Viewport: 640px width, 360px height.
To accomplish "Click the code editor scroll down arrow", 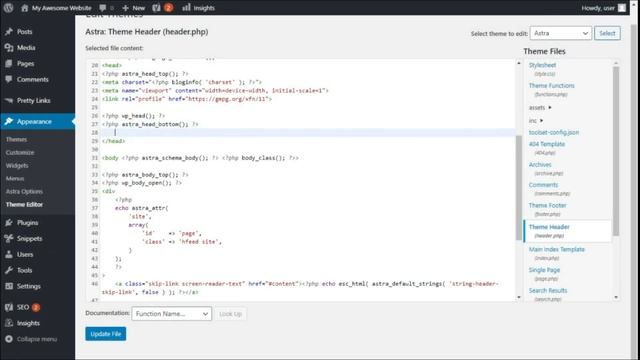I will pyautogui.click(x=519, y=297).
